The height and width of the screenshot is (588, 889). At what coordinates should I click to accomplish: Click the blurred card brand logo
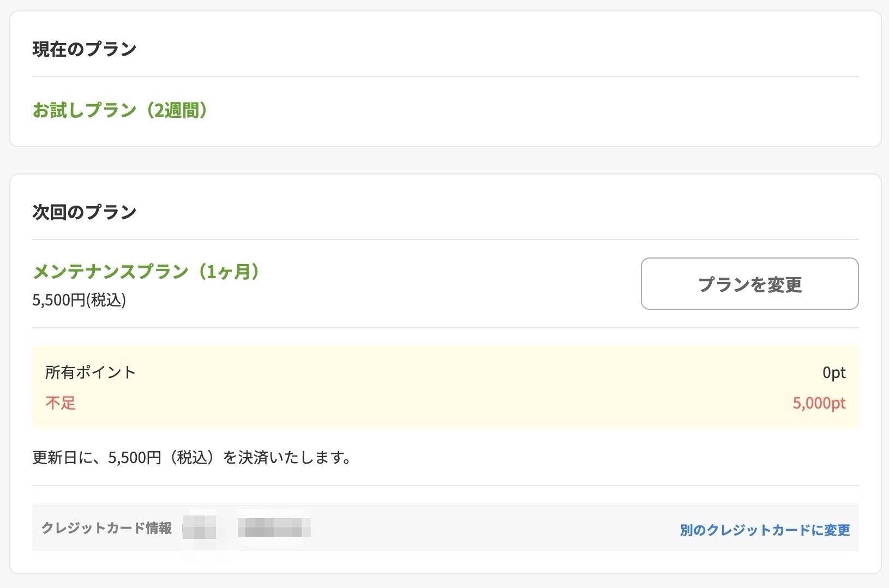[x=199, y=528]
